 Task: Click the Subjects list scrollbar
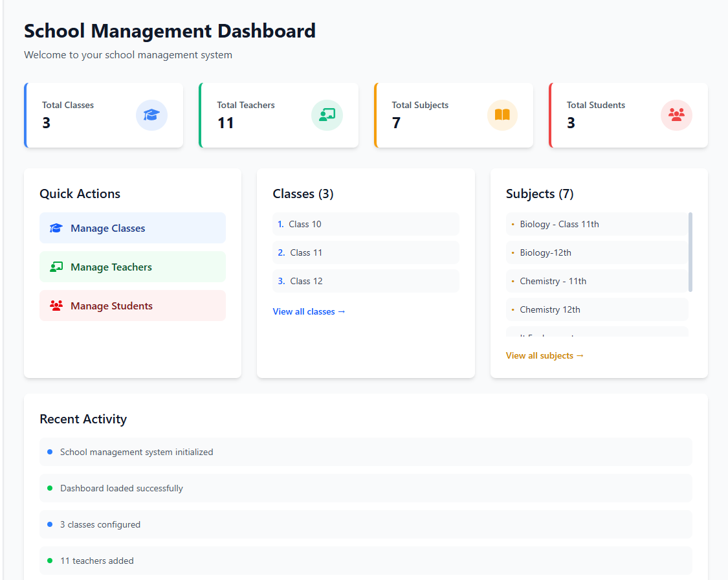pos(690,252)
